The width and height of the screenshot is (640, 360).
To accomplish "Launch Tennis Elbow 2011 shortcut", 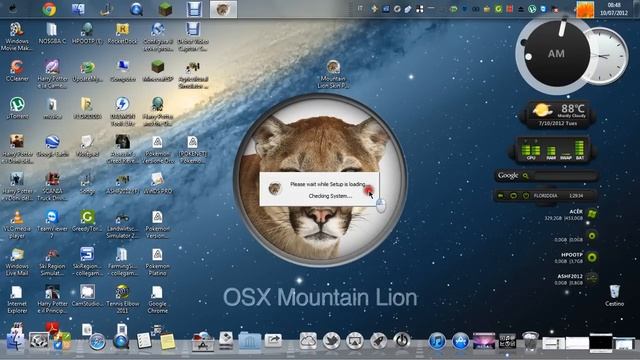I will (122, 300).
